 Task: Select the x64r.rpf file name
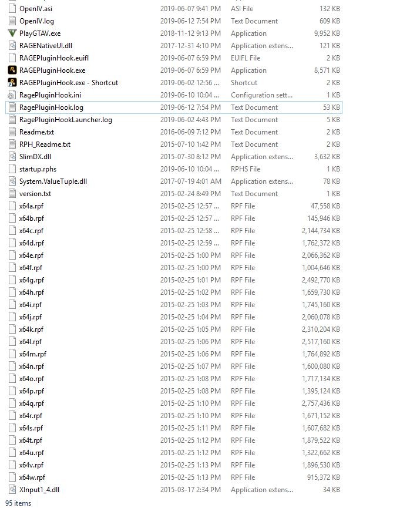coord(31,416)
